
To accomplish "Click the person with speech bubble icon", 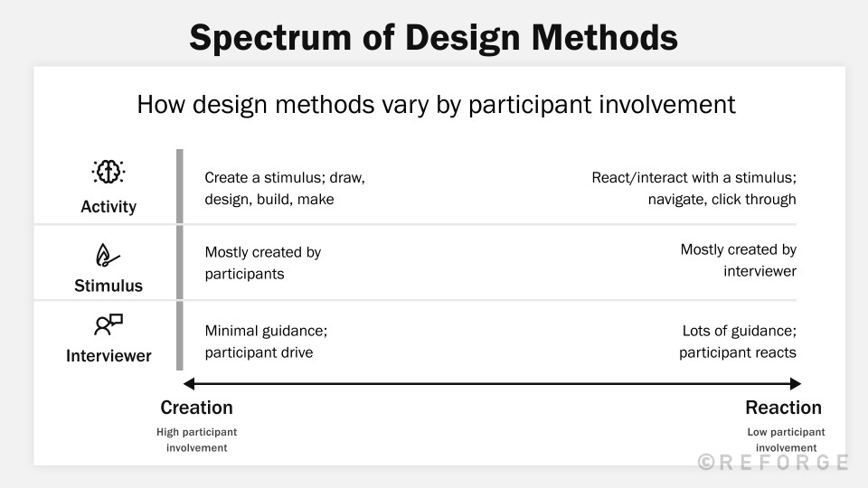I will coord(108,324).
